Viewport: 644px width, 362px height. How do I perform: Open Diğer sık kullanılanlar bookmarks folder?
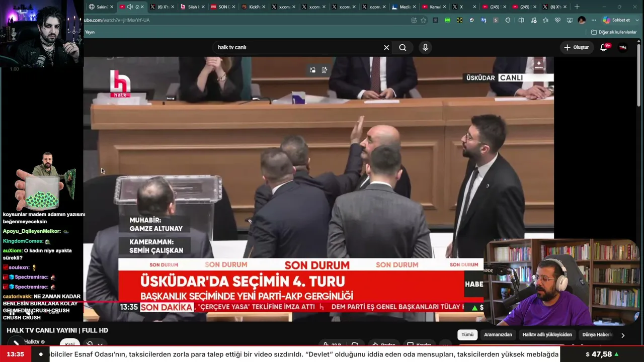[614, 32]
